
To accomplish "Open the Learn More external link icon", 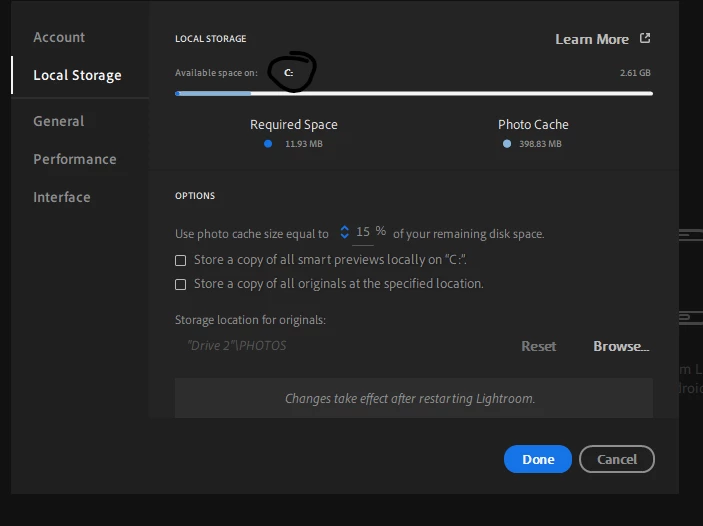I will (645, 38).
